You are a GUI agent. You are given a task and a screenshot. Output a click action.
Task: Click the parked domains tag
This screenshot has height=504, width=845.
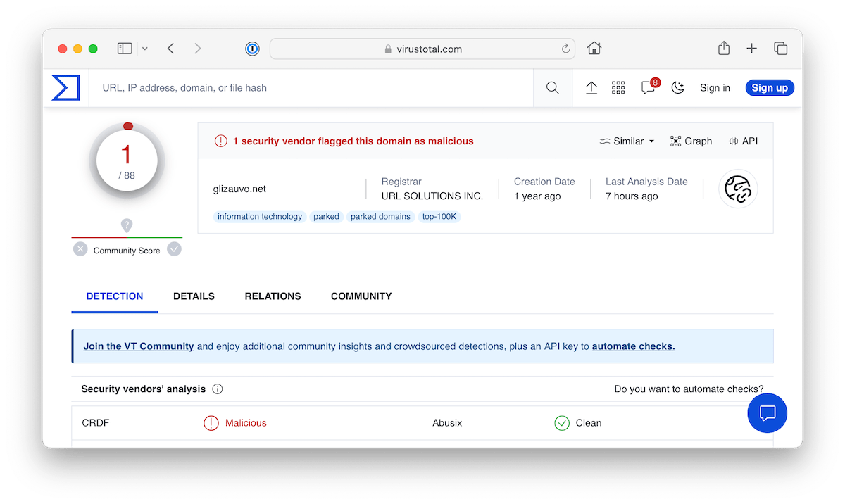(x=380, y=217)
